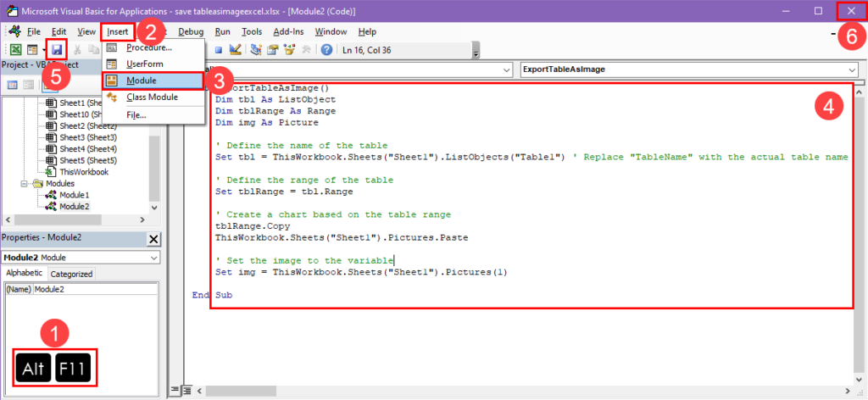Open the Debug menu
Screen dimensions: 868x400
coord(191,31)
